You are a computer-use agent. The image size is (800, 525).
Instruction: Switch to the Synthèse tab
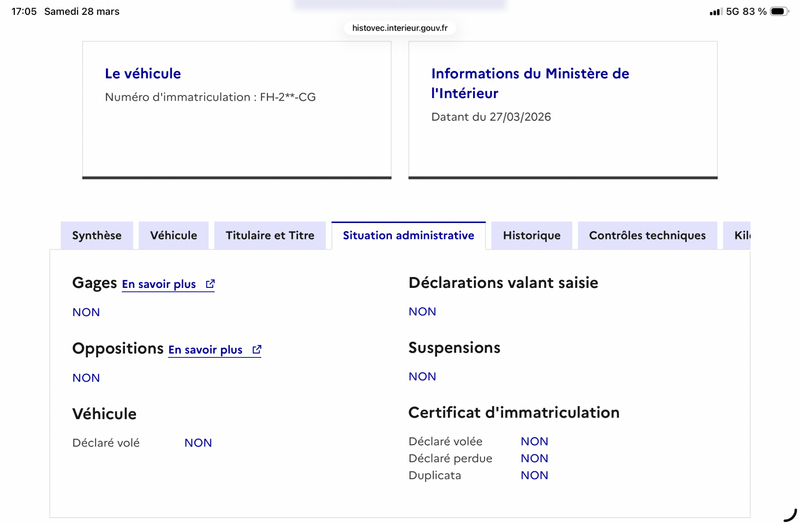(97, 236)
